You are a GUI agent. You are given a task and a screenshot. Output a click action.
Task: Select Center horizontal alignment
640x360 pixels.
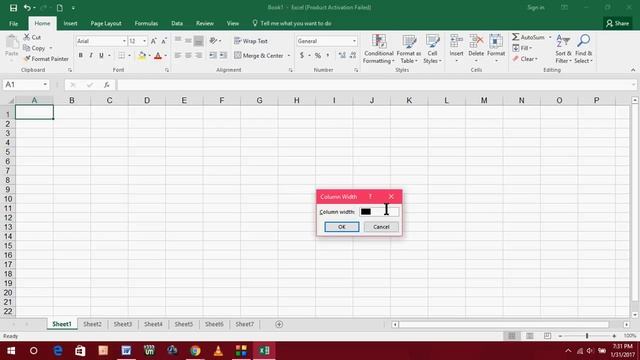coord(188,55)
